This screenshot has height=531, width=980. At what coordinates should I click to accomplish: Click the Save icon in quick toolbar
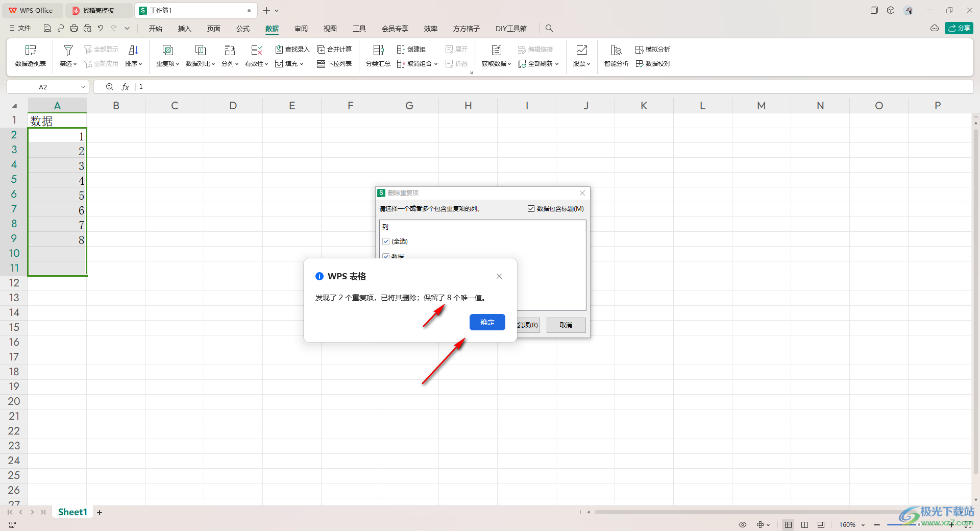[x=47, y=29]
